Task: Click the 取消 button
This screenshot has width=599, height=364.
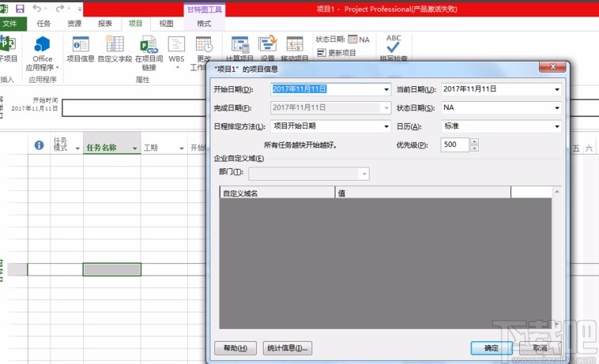Action: point(541,348)
